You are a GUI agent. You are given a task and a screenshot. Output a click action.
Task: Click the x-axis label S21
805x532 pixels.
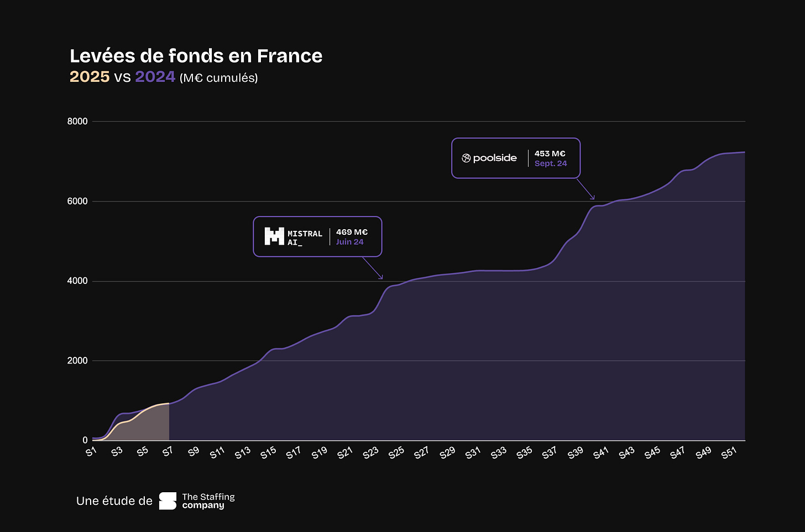pos(345,452)
